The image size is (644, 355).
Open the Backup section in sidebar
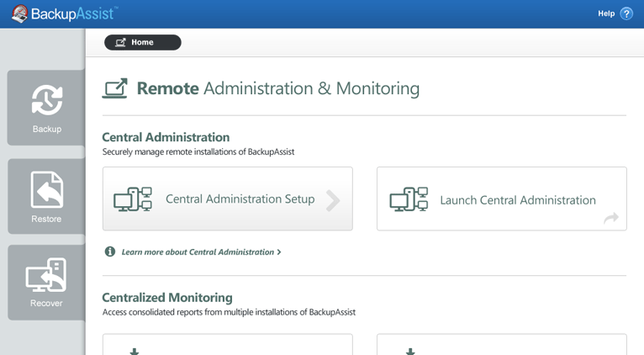[46, 108]
